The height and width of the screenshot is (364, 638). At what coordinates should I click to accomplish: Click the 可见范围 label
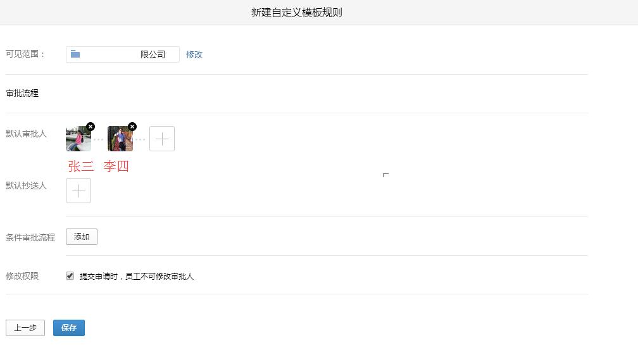[25, 54]
